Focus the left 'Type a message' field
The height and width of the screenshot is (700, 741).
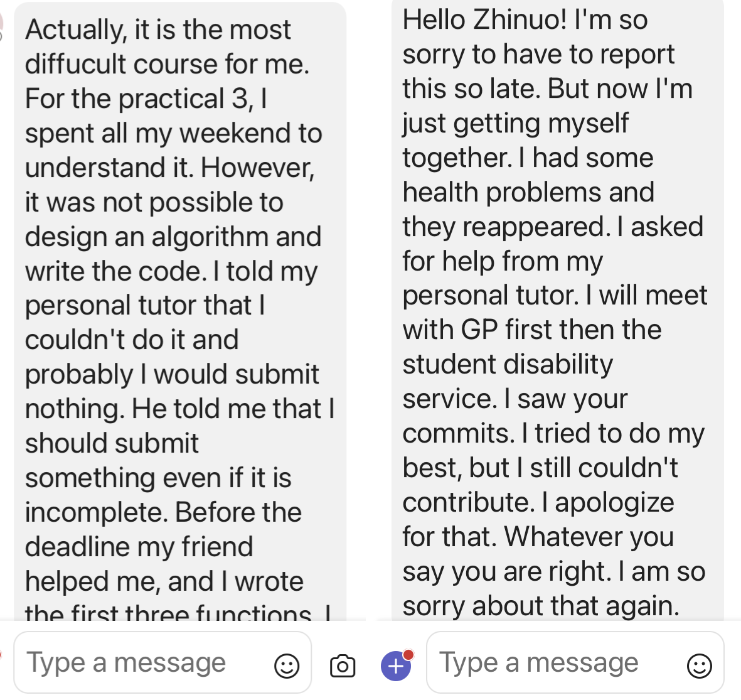click(x=138, y=663)
